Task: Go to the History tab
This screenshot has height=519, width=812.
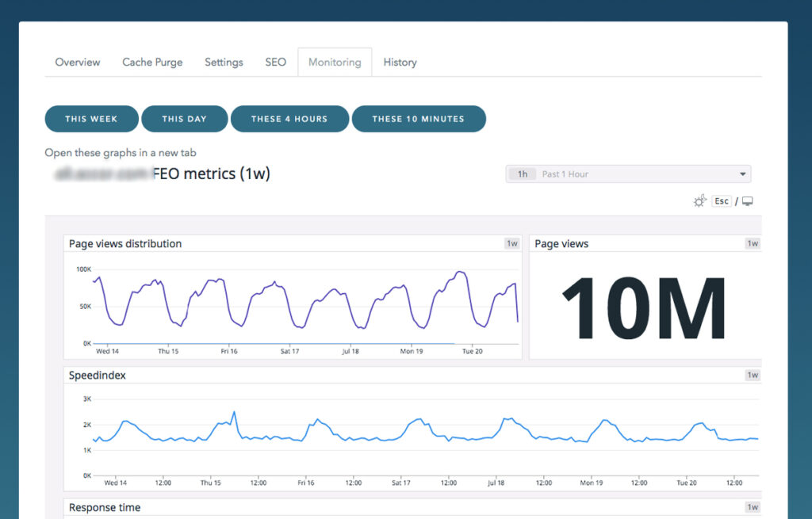Action: pyautogui.click(x=400, y=62)
